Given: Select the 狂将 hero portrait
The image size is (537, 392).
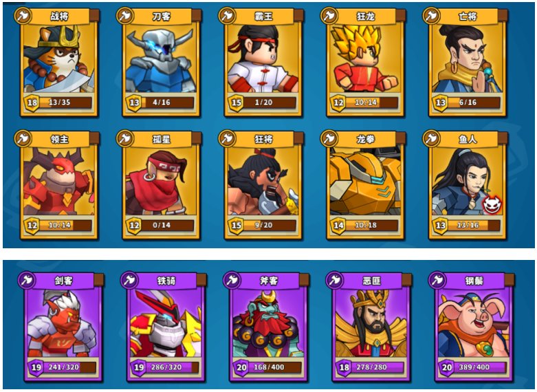Looking at the screenshot, I should pos(263,182).
